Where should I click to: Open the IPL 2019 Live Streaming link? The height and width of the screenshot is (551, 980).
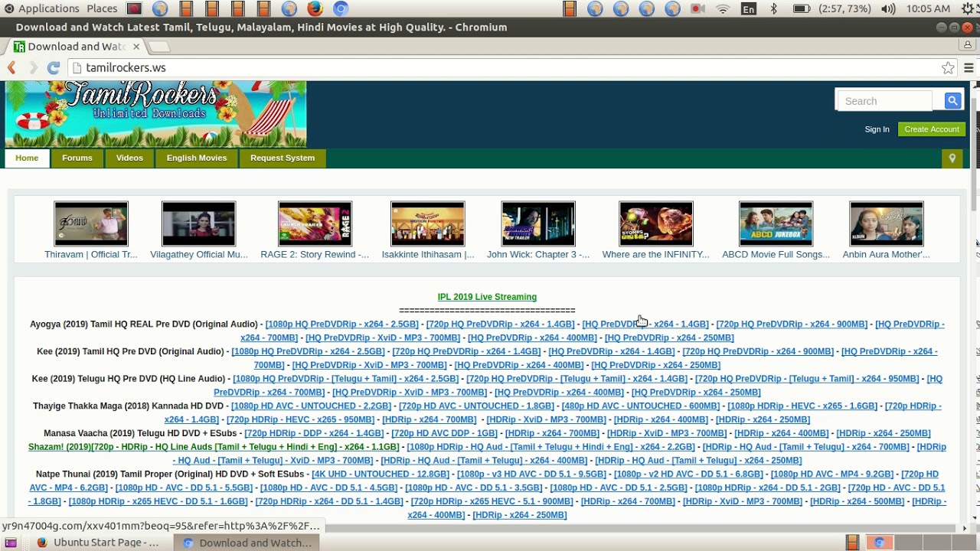[487, 297]
